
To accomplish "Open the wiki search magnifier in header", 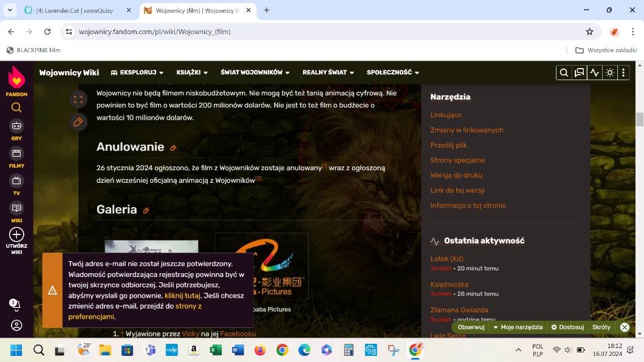I will point(564,73).
